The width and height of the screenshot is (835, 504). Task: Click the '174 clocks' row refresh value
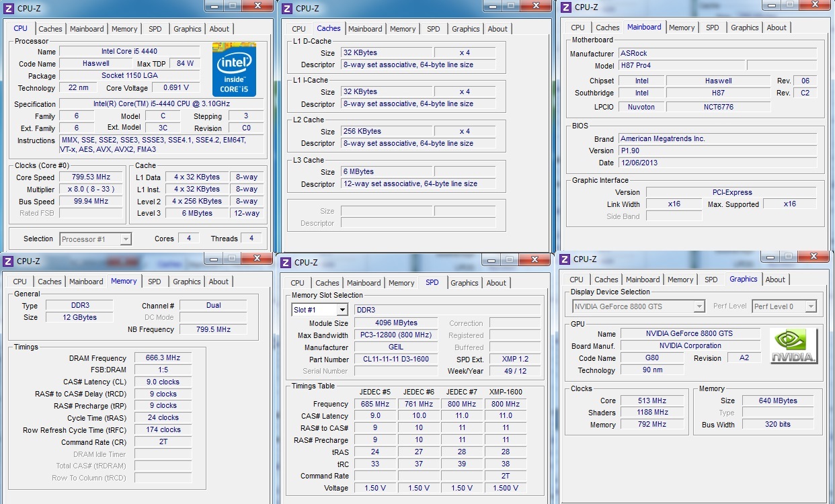pos(163,430)
